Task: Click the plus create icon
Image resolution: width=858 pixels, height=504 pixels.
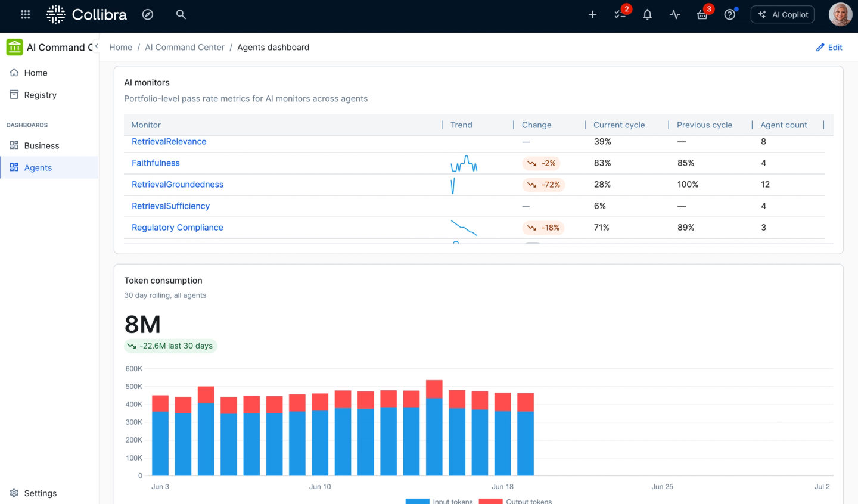Action: tap(592, 14)
